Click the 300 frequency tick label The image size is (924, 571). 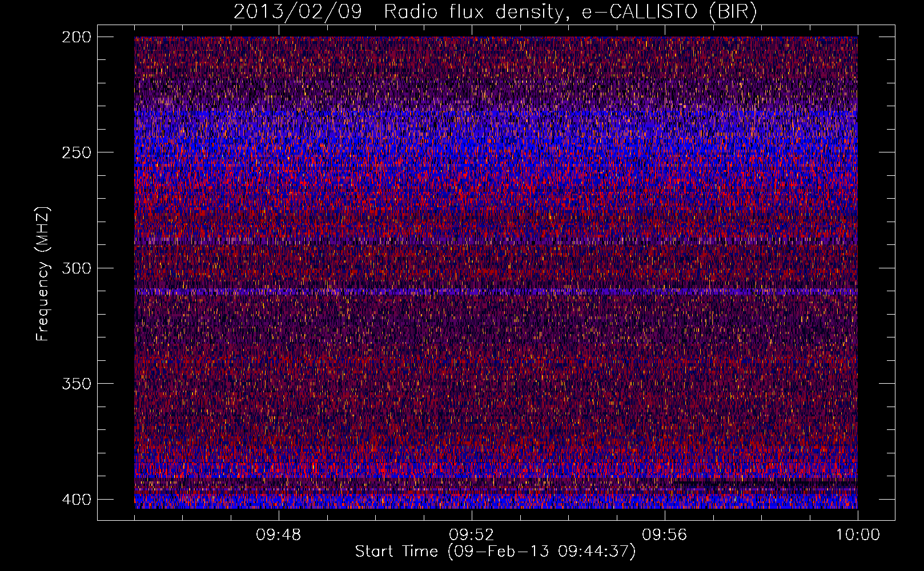[x=76, y=268]
